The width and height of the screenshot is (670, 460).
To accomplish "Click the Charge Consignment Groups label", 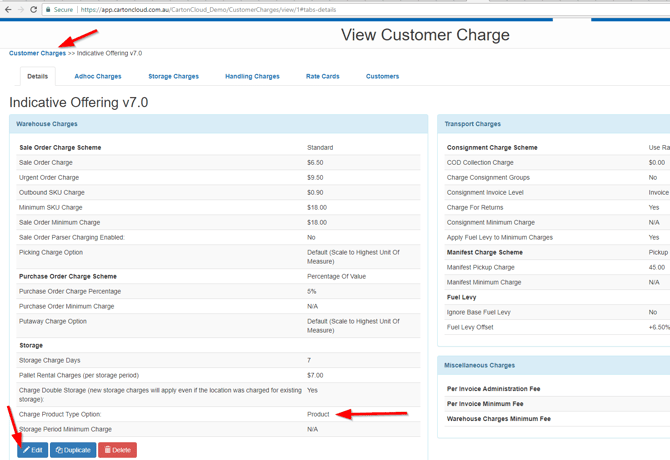I will click(x=488, y=178).
